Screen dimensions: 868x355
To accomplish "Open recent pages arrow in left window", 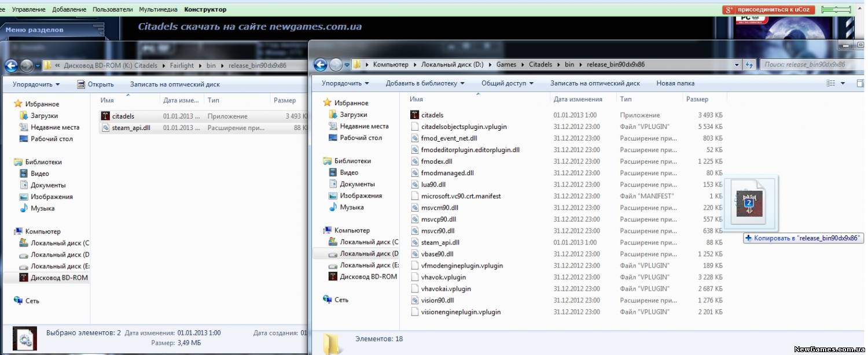I will click(38, 66).
